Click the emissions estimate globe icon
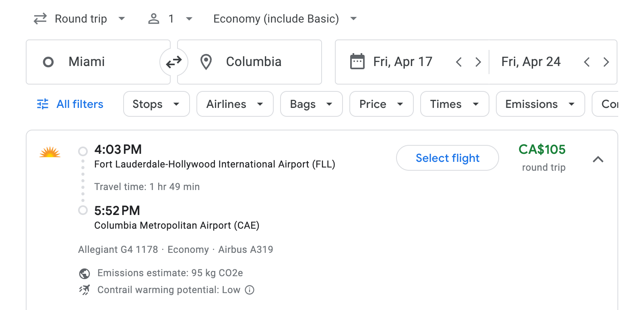The width and height of the screenshot is (644, 310). [84, 273]
